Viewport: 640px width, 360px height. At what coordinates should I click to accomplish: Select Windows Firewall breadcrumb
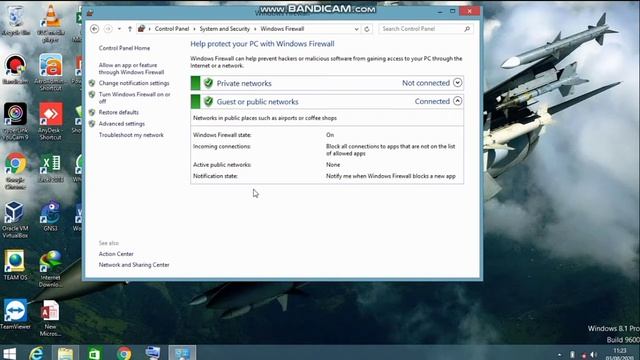(282, 29)
